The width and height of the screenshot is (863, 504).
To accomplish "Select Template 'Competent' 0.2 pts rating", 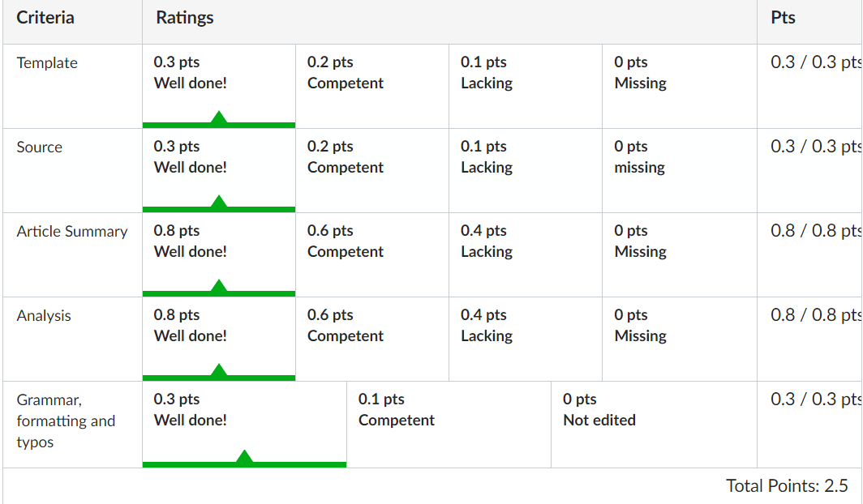I will [372, 86].
